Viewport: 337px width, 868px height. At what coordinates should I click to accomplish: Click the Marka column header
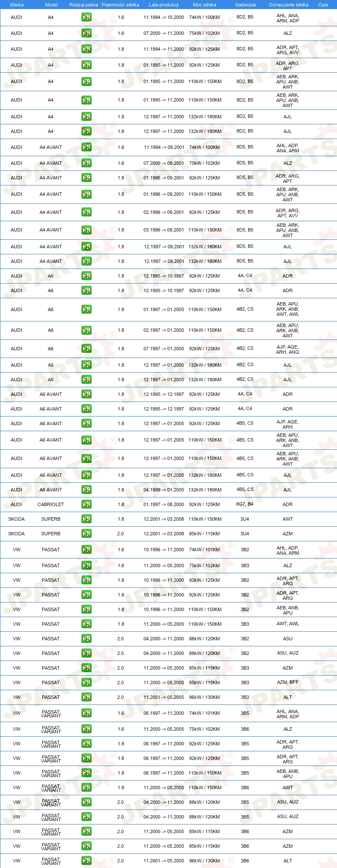click(17, 5)
